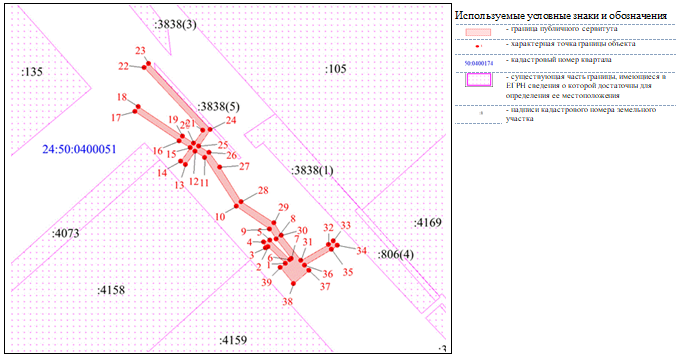
Task: Click point number label '23'
Action: [140, 51]
